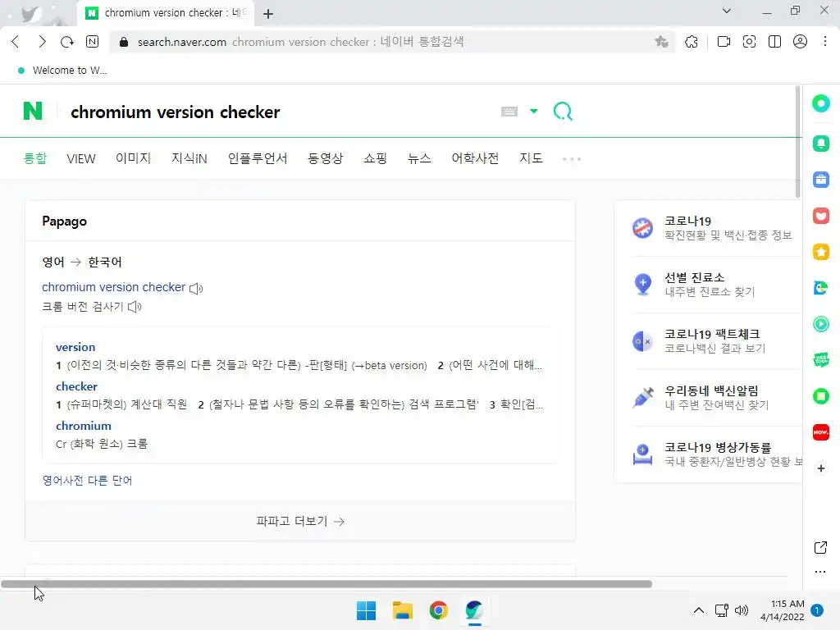840x630 pixels.
Task: Expand more search tabs with ellipsis
Action: [572, 159]
